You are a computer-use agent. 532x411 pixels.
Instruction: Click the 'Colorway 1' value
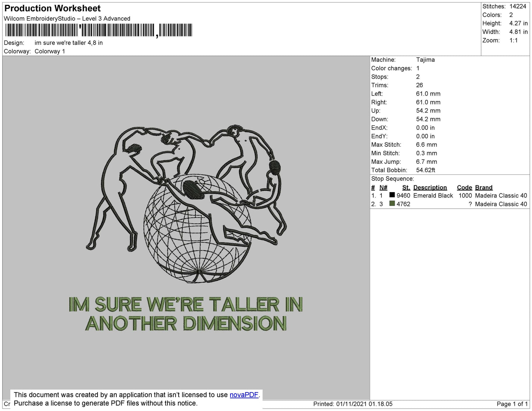point(50,51)
